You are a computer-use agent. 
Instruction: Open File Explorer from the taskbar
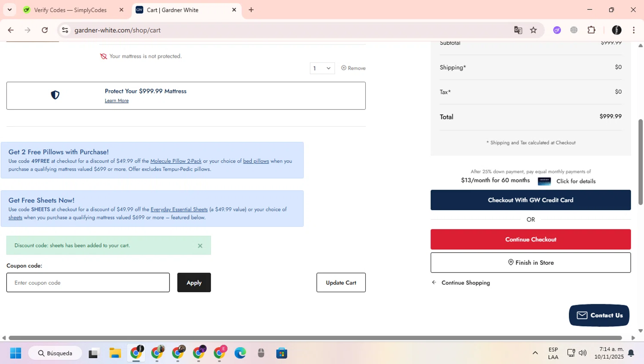click(x=115, y=353)
